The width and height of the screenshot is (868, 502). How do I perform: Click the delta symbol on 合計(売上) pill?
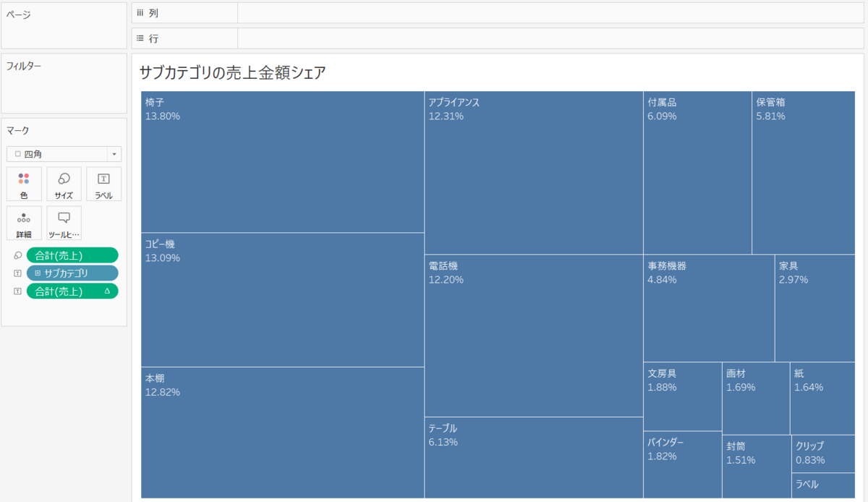(x=107, y=291)
